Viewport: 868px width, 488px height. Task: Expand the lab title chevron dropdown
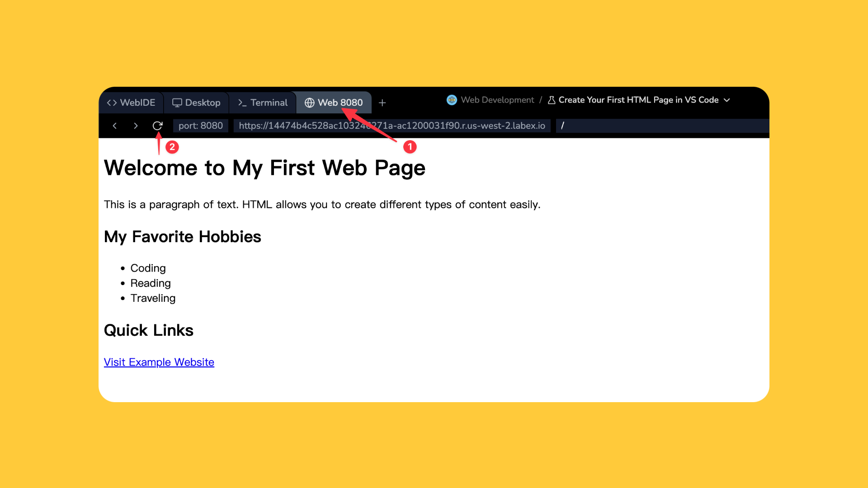tap(727, 100)
